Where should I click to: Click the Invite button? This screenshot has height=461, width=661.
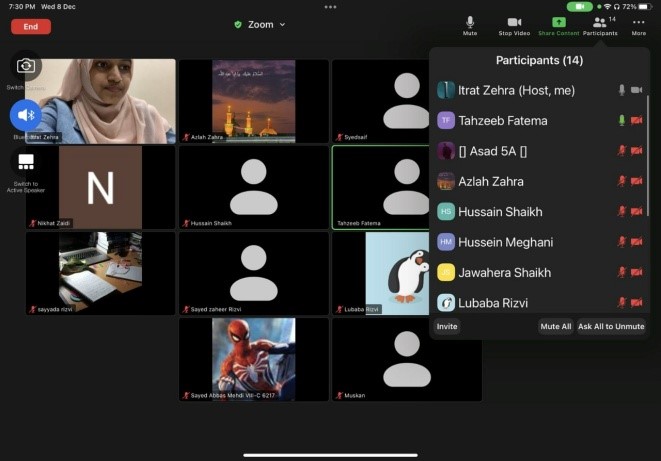(x=447, y=326)
